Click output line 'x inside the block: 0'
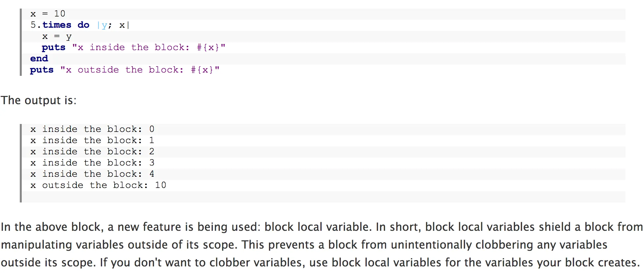Screen dimensions: 644x273 [92, 129]
